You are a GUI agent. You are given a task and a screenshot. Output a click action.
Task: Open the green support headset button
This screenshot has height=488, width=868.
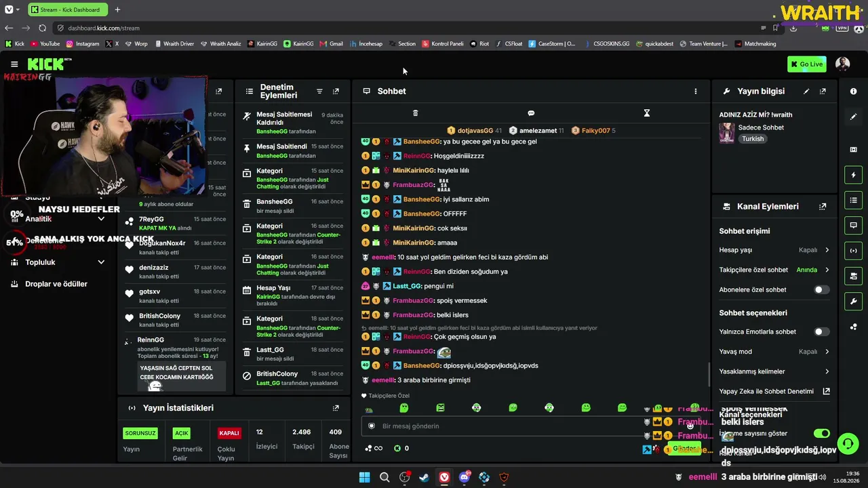[x=848, y=444]
